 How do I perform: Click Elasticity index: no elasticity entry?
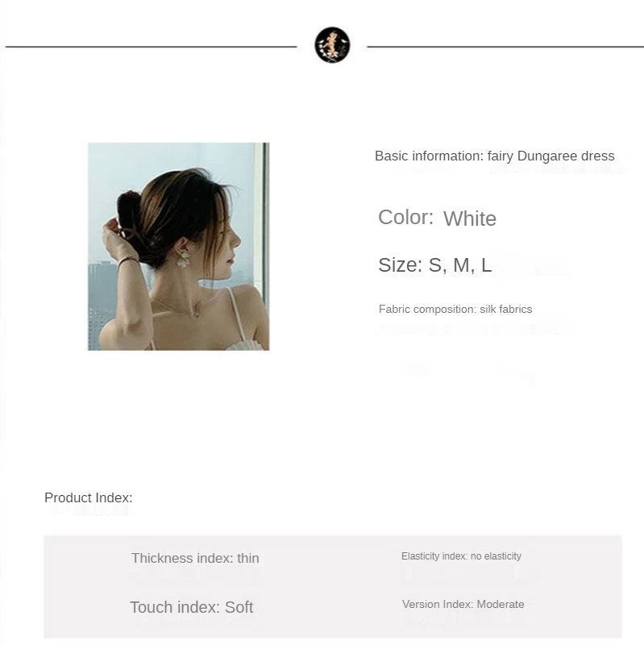tap(461, 556)
